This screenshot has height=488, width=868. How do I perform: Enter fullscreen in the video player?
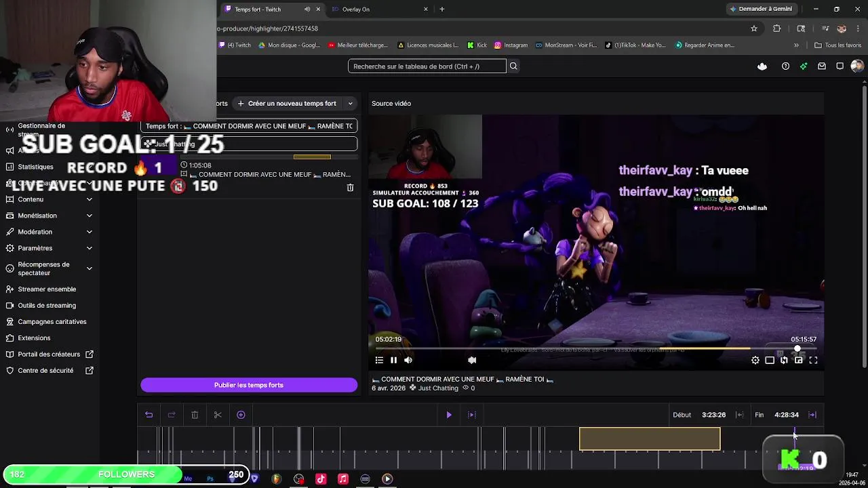click(813, 361)
